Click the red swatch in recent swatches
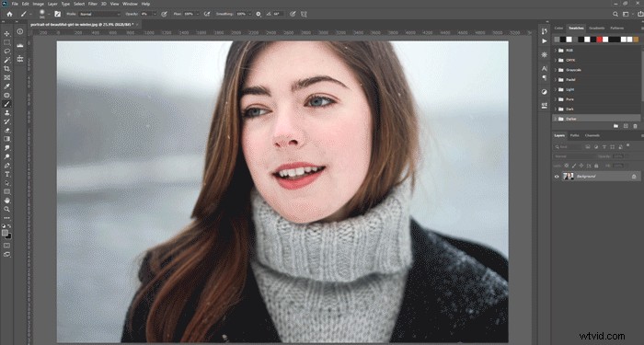The width and height of the screenshot is (644, 345). tap(599, 40)
